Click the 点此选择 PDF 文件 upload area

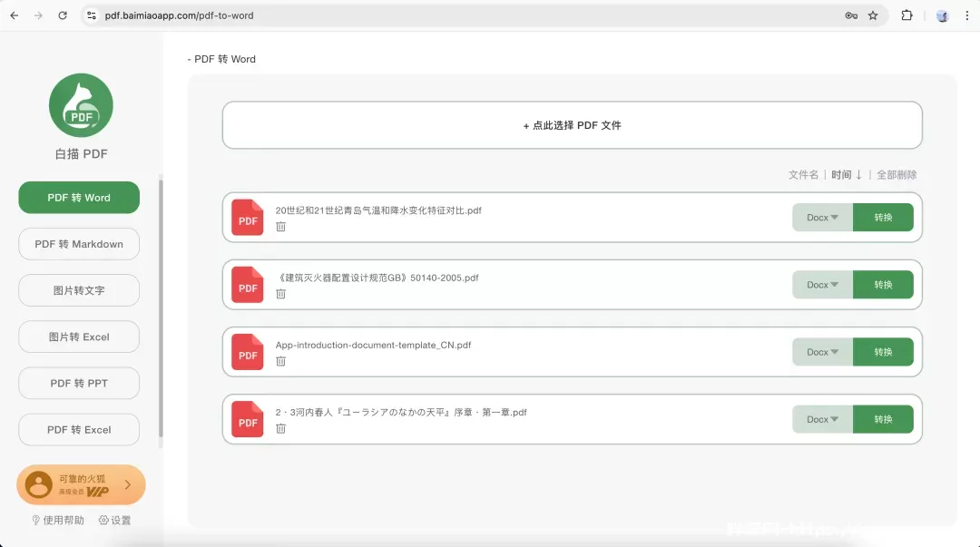click(x=572, y=125)
